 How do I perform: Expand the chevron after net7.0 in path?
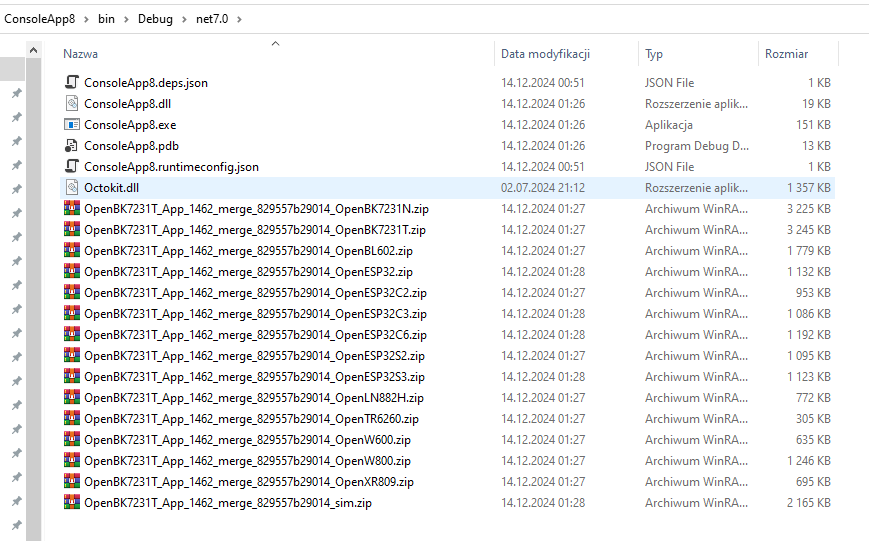click(x=239, y=19)
